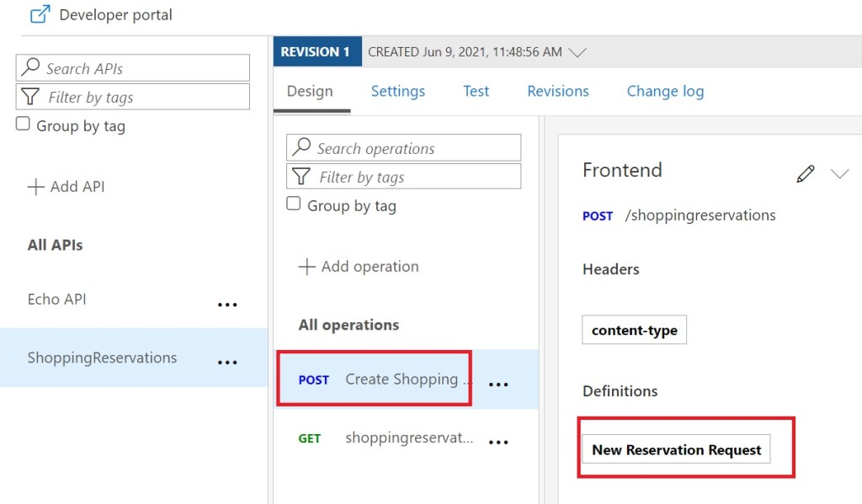This screenshot has width=862, height=504.
Task: Click the Developer portal external link icon
Action: click(40, 15)
